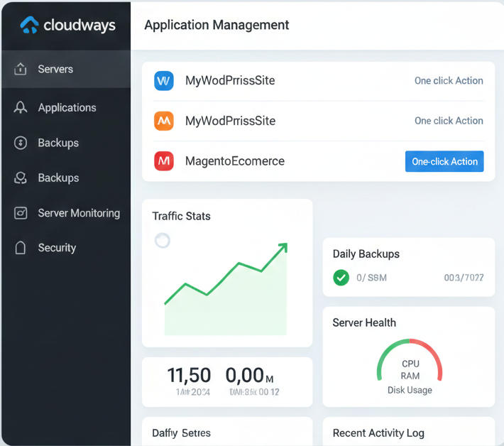Click the blue W WordPress app icon
The image size is (504, 446).
click(164, 81)
